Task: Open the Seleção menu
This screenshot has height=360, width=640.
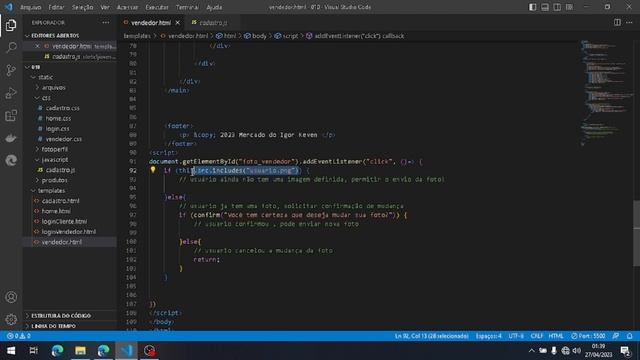Action: pyautogui.click(x=82, y=7)
